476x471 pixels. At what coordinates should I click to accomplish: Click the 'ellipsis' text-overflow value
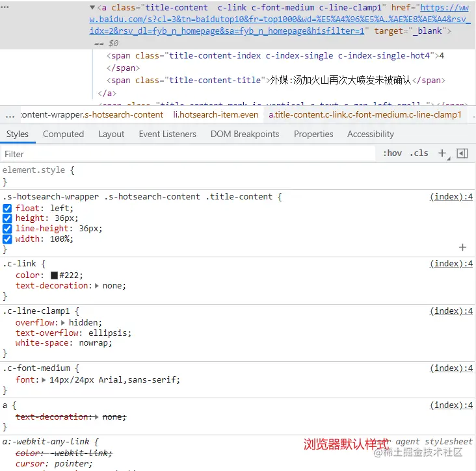click(108, 333)
